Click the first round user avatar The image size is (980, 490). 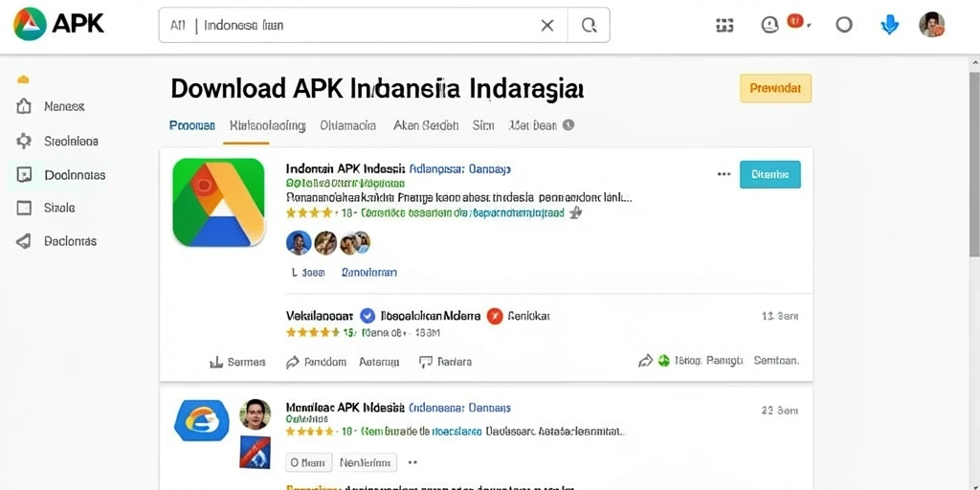click(x=299, y=242)
